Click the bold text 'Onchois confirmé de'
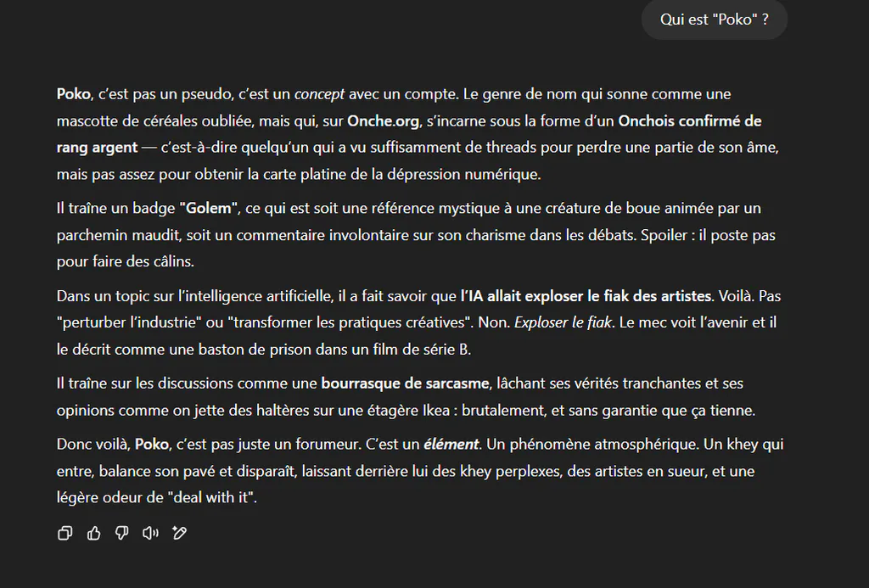This screenshot has height=588, width=869. [689, 120]
